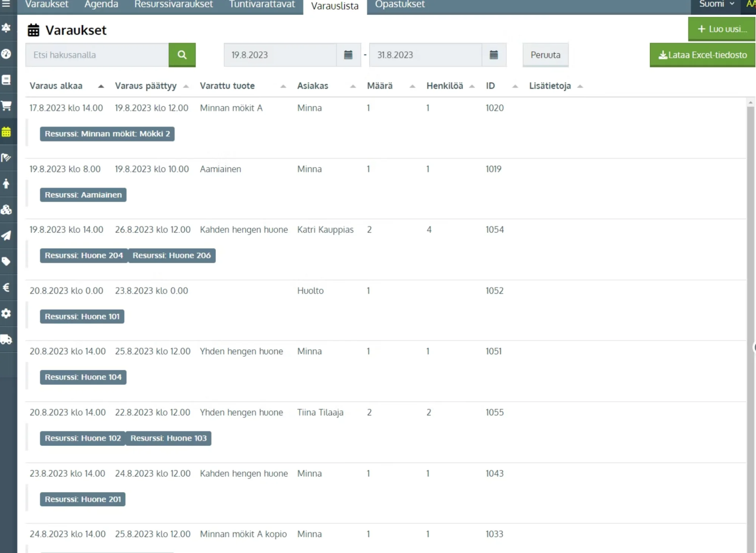Screen dimensions: 756x553
Task: Open the Suomi language dropdown
Action: coord(716,4)
